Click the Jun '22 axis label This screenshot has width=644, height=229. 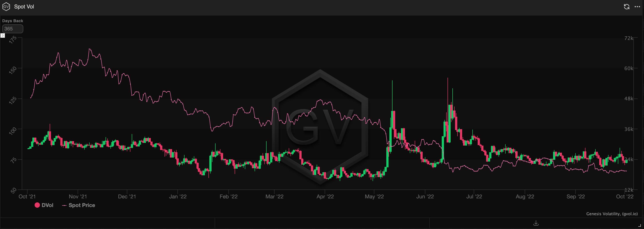tap(425, 196)
